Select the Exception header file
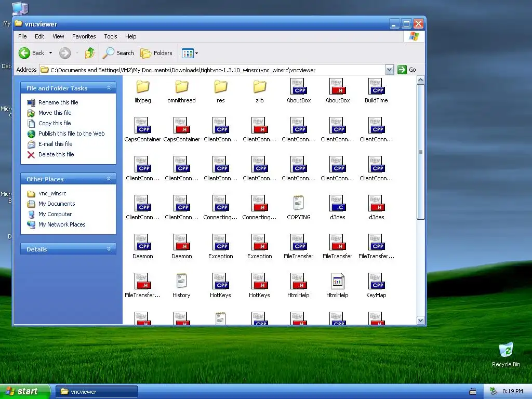The height and width of the screenshot is (399, 532). (260, 247)
